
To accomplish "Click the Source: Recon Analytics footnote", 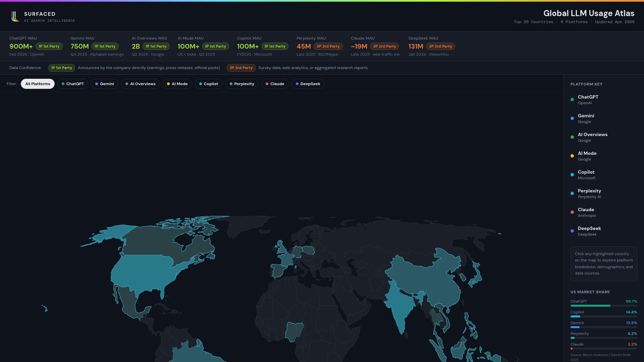I will (x=601, y=357).
